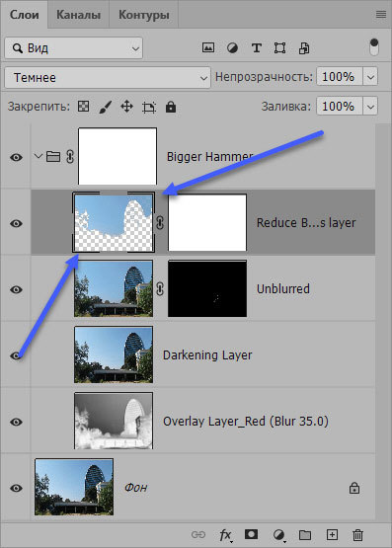
Task: Click Заливка 100% value field
Action: [x=340, y=106]
